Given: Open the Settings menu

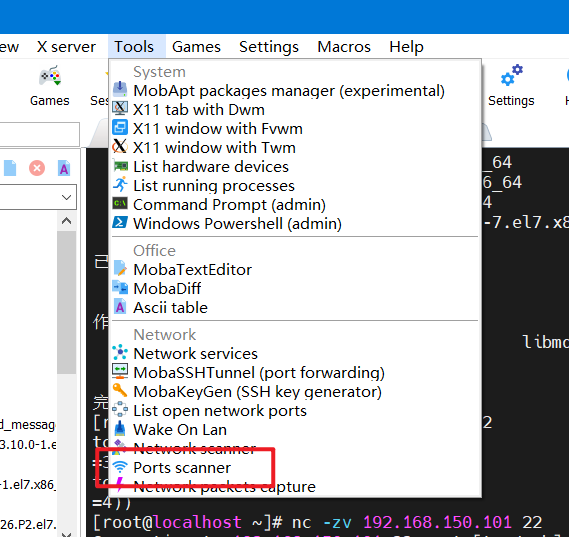Looking at the screenshot, I should pyautogui.click(x=269, y=47).
